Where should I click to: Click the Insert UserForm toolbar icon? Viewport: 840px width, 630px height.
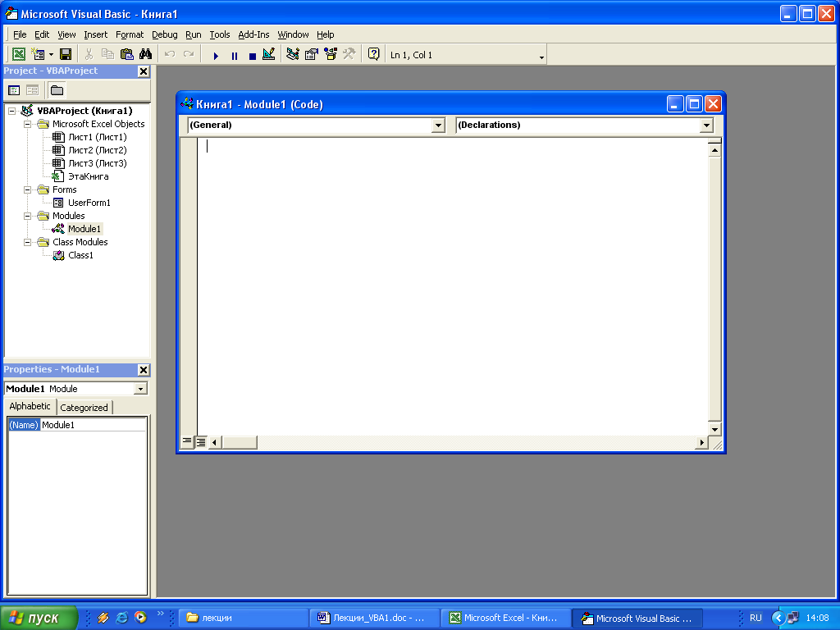[38, 54]
